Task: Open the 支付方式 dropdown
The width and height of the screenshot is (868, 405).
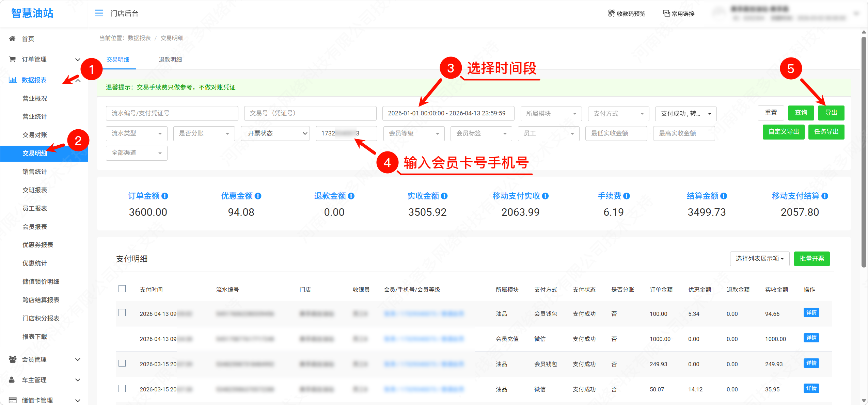Action: coord(618,113)
